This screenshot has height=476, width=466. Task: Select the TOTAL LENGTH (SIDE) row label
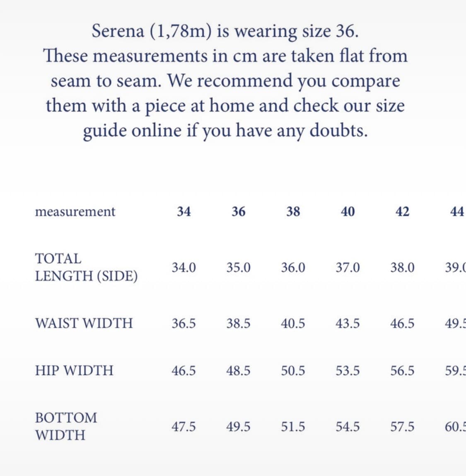[x=86, y=267]
